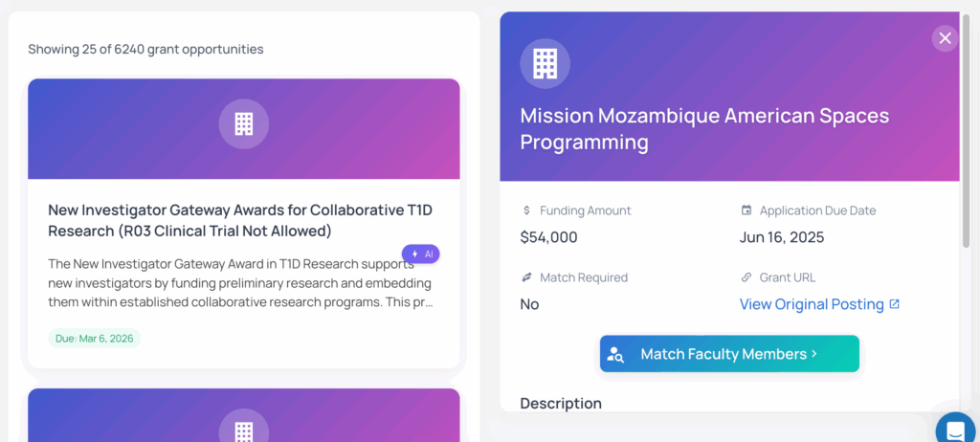Click the calendar icon beside Application Due Date
The height and width of the screenshot is (442, 980).
(x=746, y=210)
